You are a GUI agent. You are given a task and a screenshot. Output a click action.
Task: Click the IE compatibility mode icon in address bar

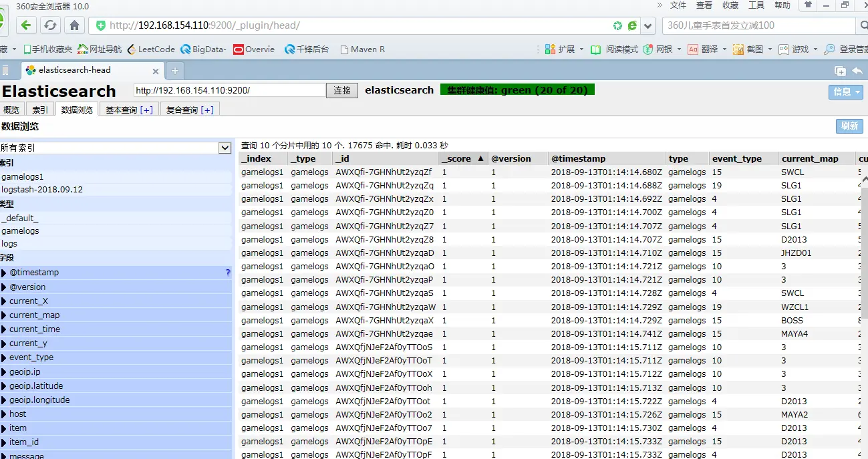632,25
